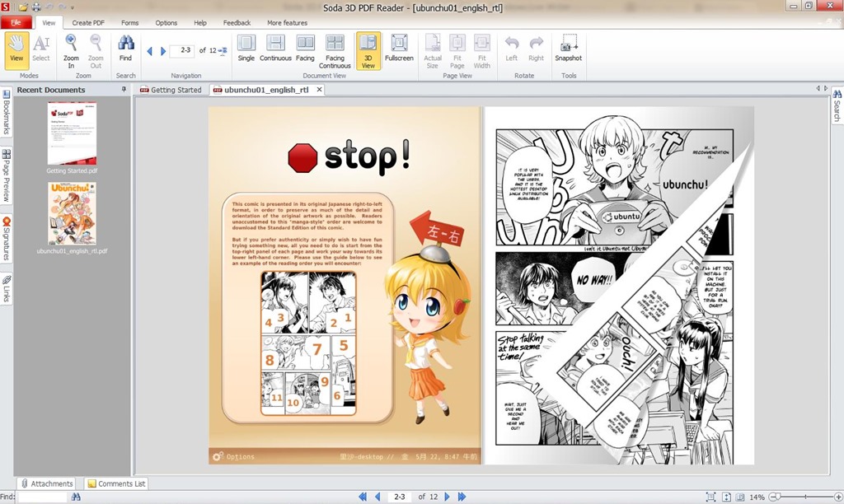Image resolution: width=844 pixels, height=504 pixels.
Task: Activate the Select text tool
Action: [x=41, y=50]
